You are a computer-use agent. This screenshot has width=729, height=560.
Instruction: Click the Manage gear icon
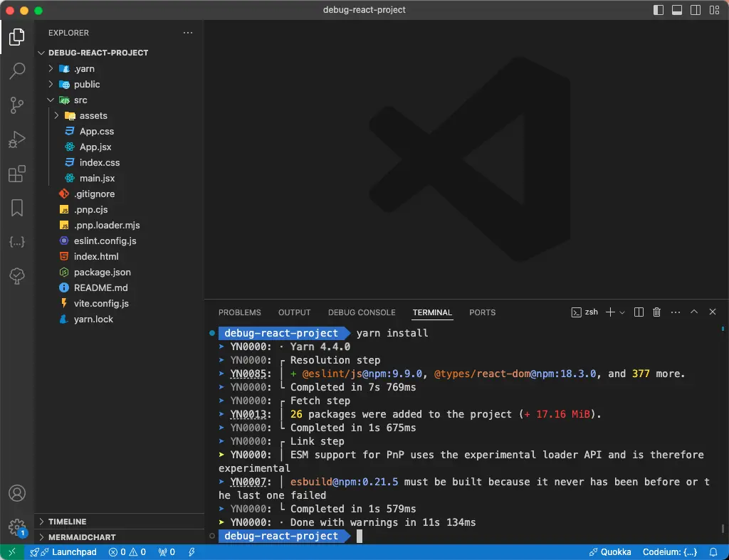(x=17, y=527)
